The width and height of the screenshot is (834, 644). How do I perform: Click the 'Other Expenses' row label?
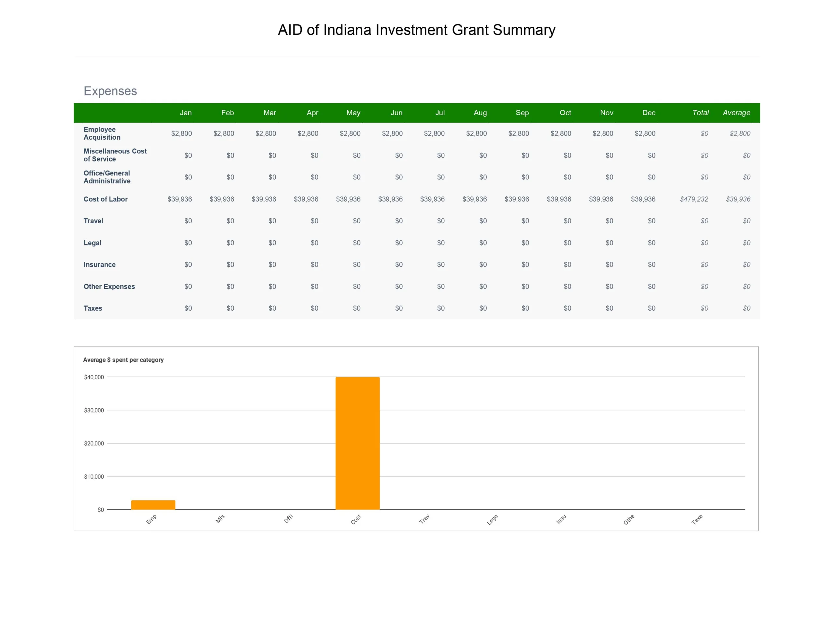(x=109, y=286)
